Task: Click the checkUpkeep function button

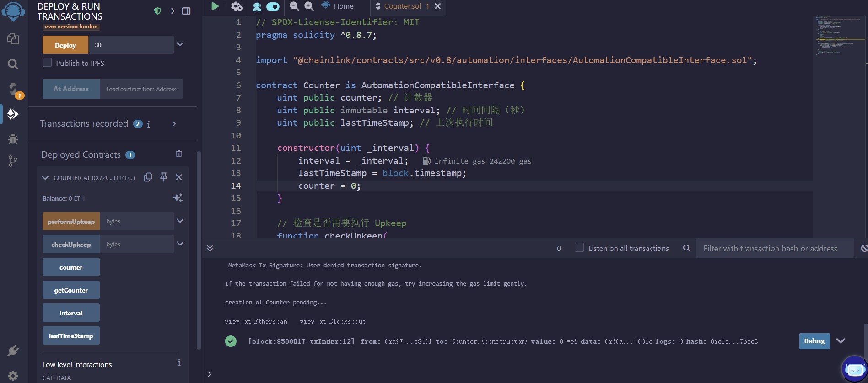Action: coord(71,244)
